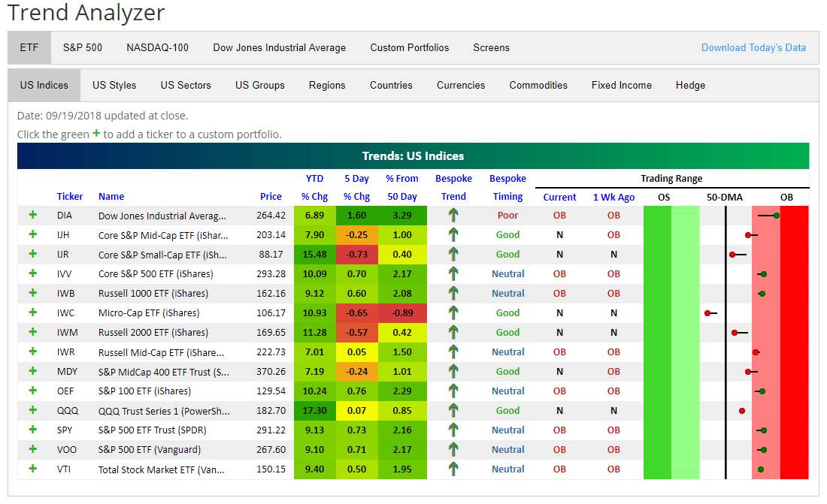Add IJH to custom portfolio via plus
This screenshot has height=504, width=827.
32,234
